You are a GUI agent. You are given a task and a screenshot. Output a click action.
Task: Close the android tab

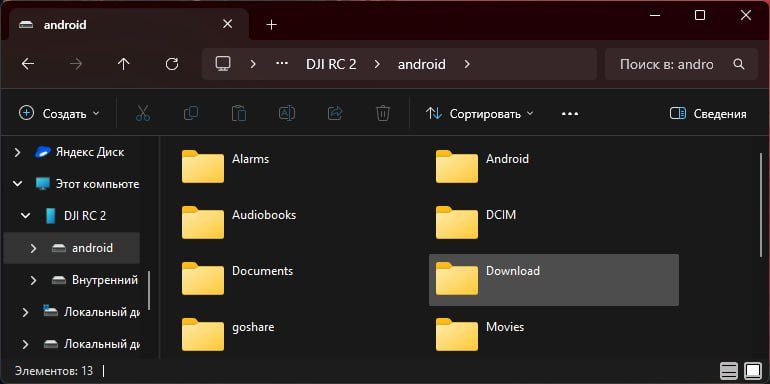[x=227, y=24]
